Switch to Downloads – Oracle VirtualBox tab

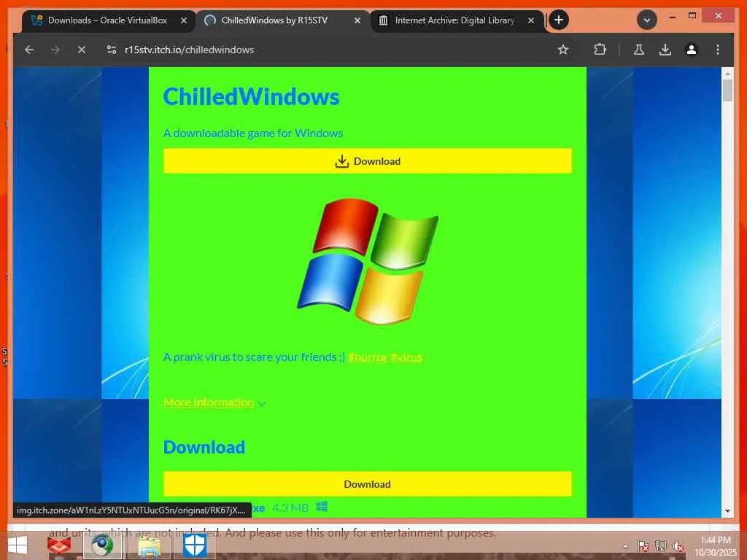tap(108, 20)
